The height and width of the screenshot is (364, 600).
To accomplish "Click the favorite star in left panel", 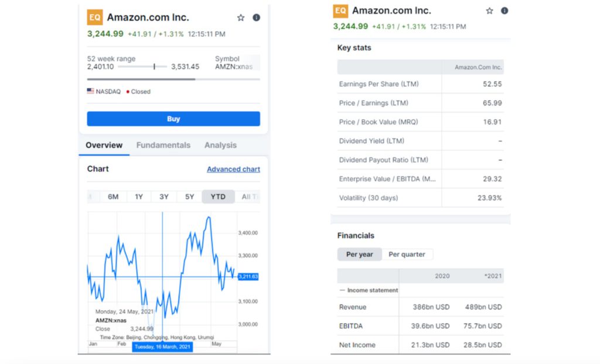I will [x=241, y=18].
